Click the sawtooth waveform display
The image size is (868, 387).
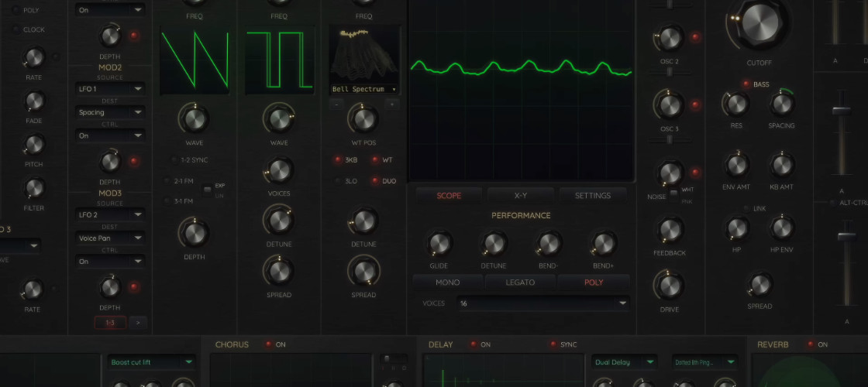coord(195,60)
